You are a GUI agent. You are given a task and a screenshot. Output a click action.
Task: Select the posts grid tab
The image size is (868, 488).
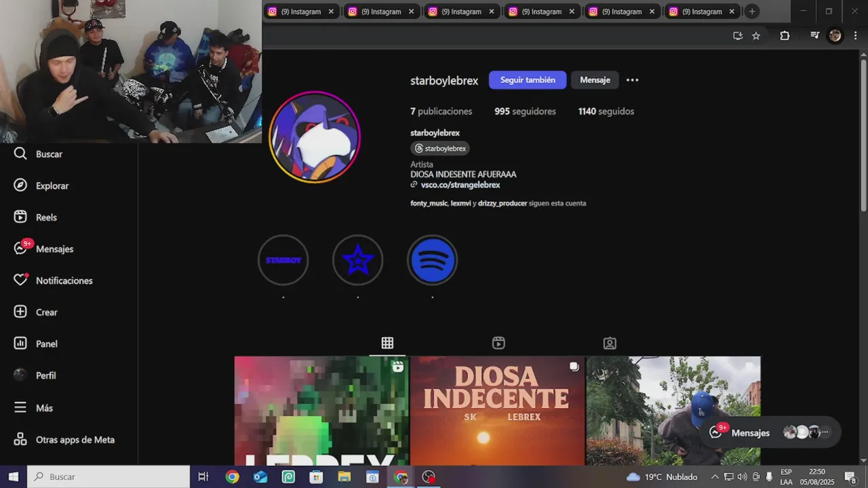(387, 343)
